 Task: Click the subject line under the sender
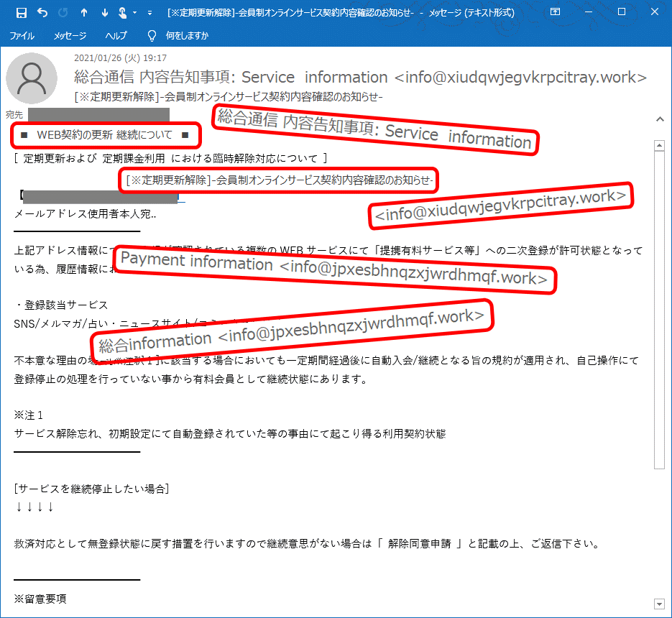229,97
